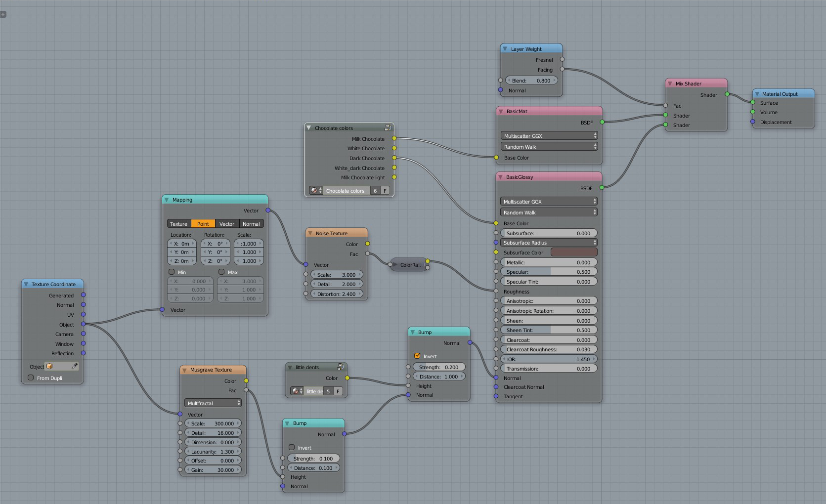This screenshot has width=826, height=504.
Task: Uncheck Invert on the upper Bump node
Action: pos(417,356)
